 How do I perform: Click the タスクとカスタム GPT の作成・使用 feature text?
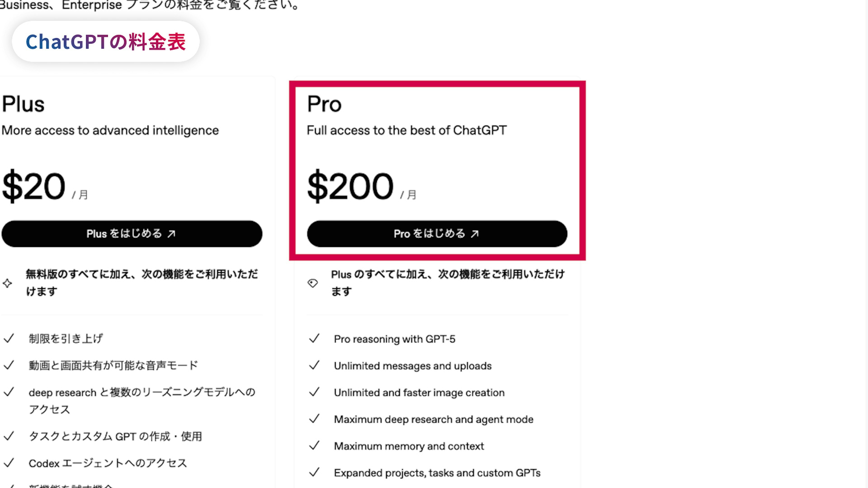[115, 436]
